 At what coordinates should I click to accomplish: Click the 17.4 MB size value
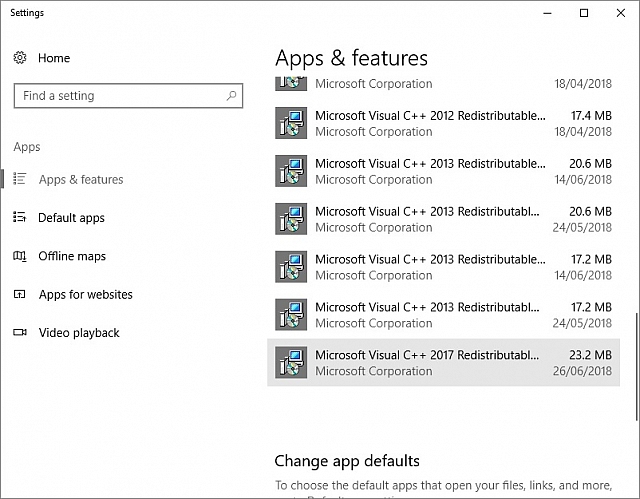click(591, 116)
